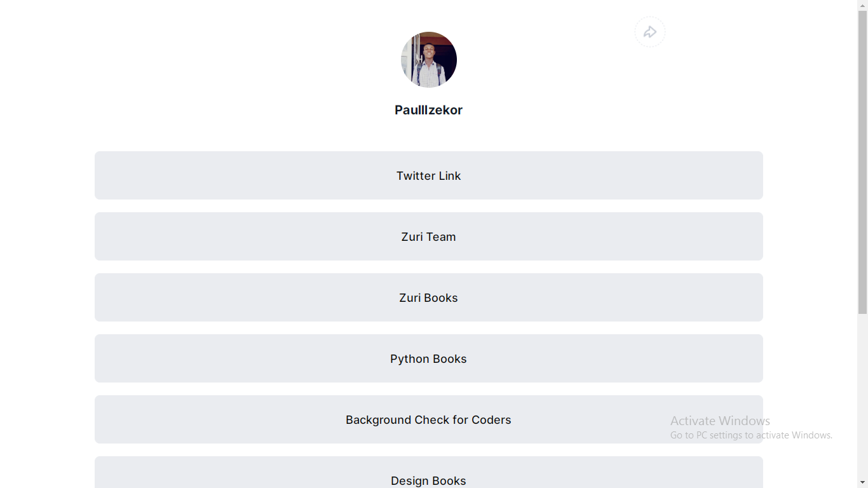Click the vertical scrollbar thumb

[x=862, y=162]
